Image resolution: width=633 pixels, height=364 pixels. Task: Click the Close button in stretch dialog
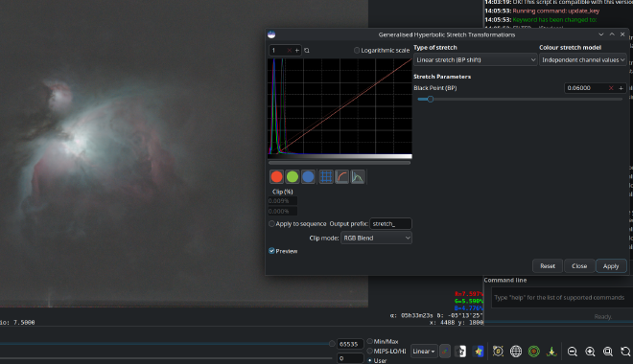point(579,266)
